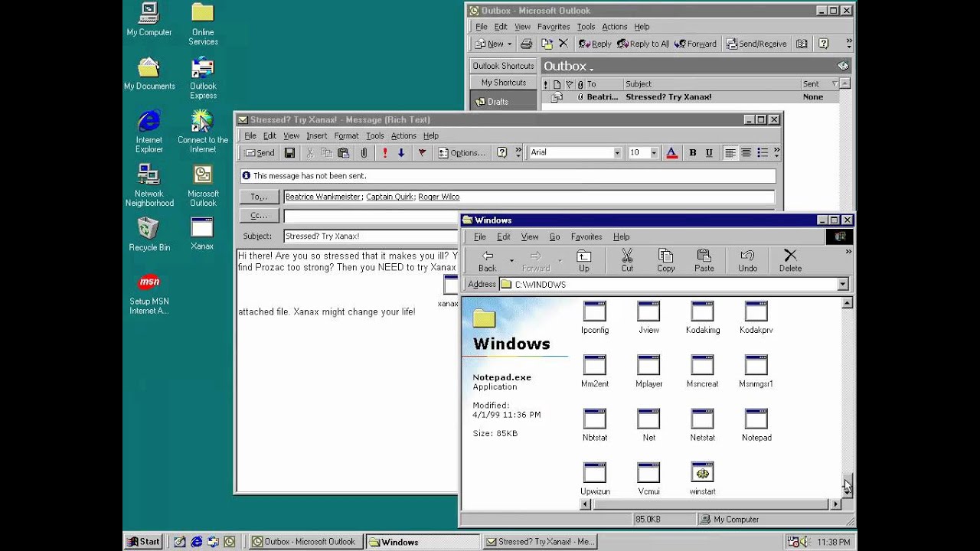The width and height of the screenshot is (980, 551).
Task: Open My Shortcuts group in Outlook bar
Action: pyautogui.click(x=504, y=83)
